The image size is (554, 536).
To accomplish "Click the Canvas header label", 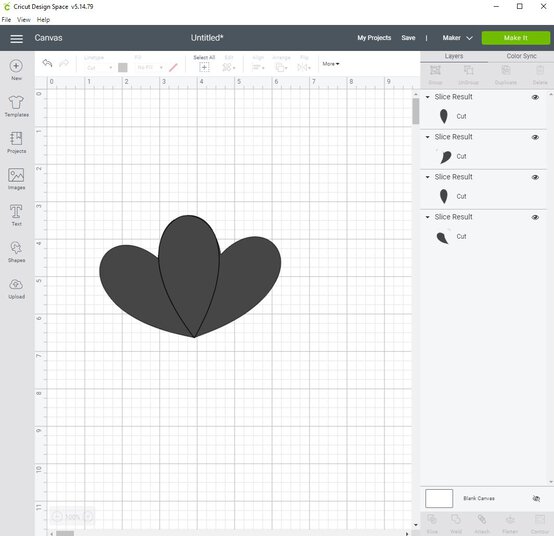I will [48, 38].
